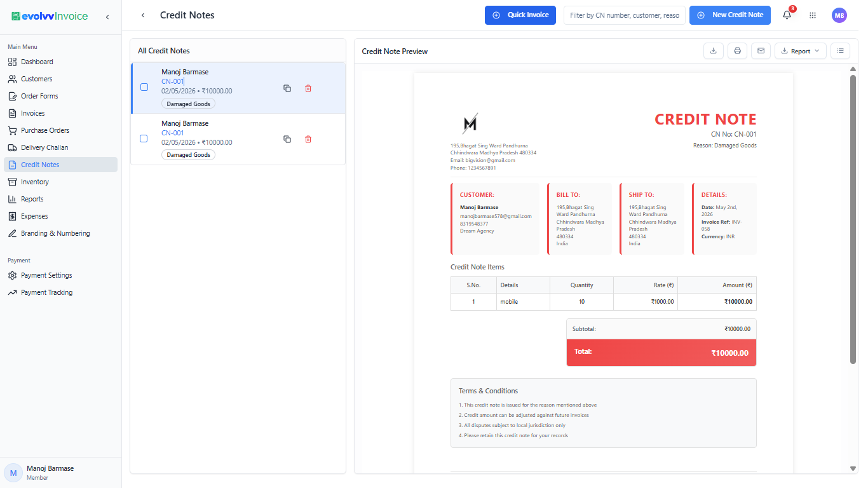
Task: Expand the Report dropdown
Action: click(x=800, y=51)
